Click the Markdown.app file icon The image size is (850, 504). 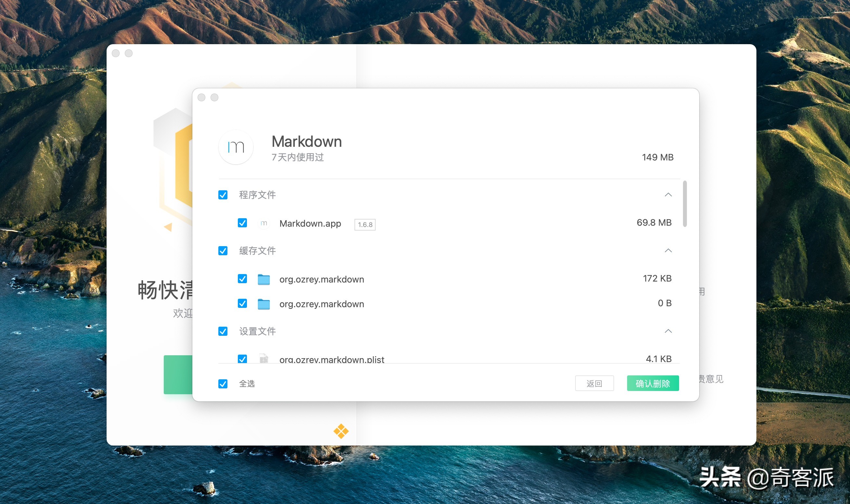(264, 223)
